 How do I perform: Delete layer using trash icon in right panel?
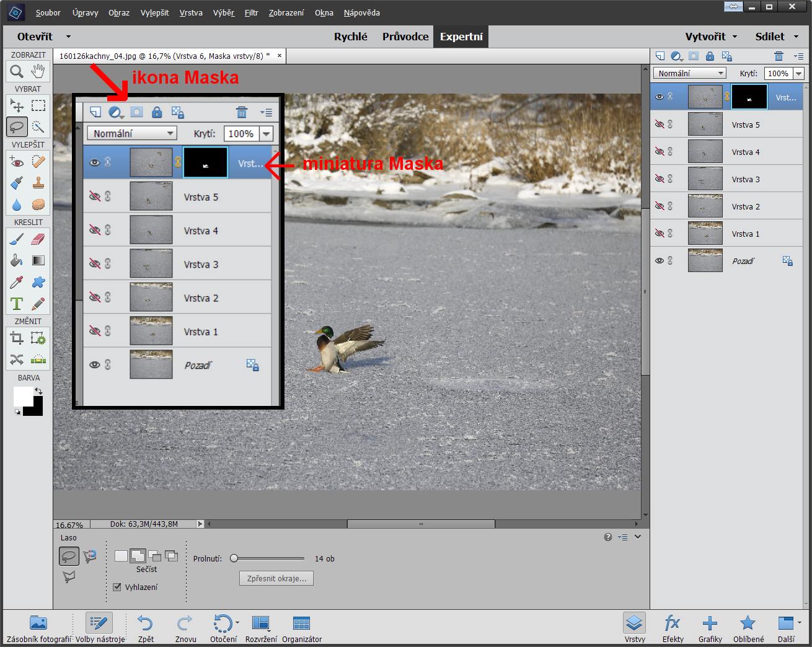[779, 56]
